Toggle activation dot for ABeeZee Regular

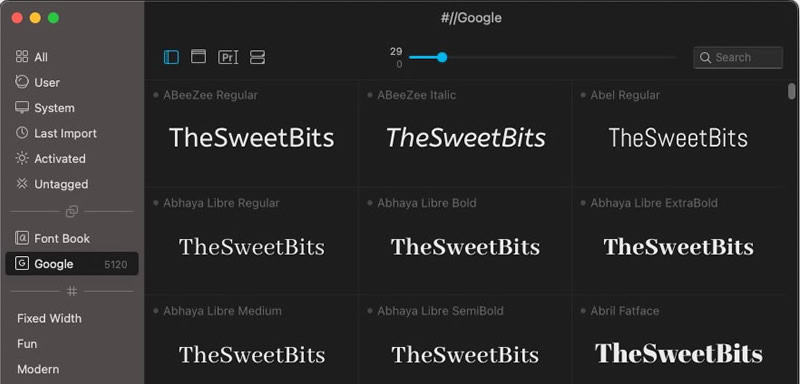[x=156, y=95]
